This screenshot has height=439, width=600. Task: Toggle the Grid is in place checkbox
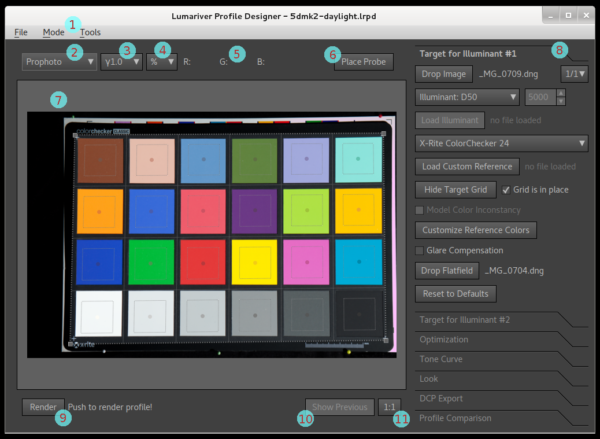tap(506, 190)
